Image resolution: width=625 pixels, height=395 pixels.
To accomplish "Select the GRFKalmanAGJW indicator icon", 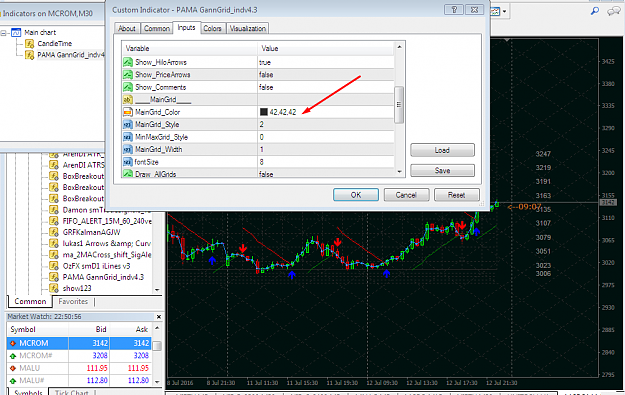I will pyautogui.click(x=54, y=232).
